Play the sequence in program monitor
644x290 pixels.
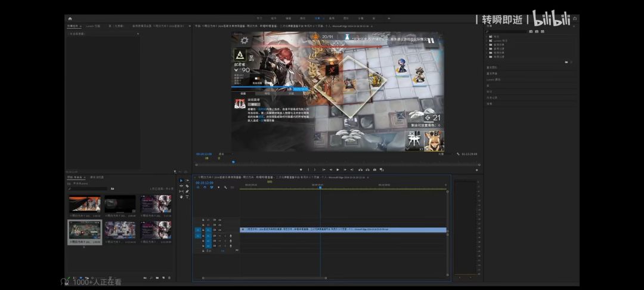(338, 169)
